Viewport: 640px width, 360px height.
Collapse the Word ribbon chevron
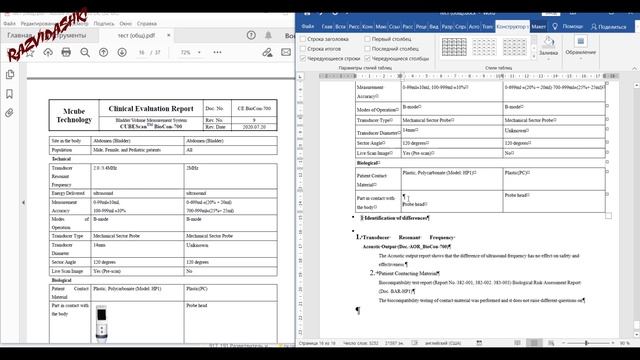tap(635, 68)
